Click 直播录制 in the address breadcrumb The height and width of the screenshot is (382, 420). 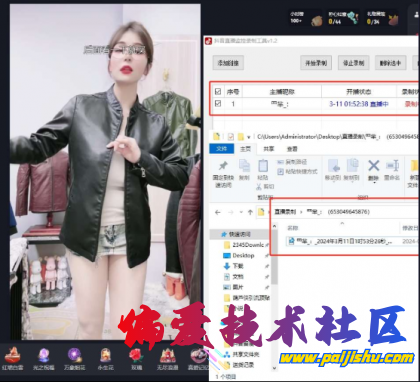[x=285, y=212]
